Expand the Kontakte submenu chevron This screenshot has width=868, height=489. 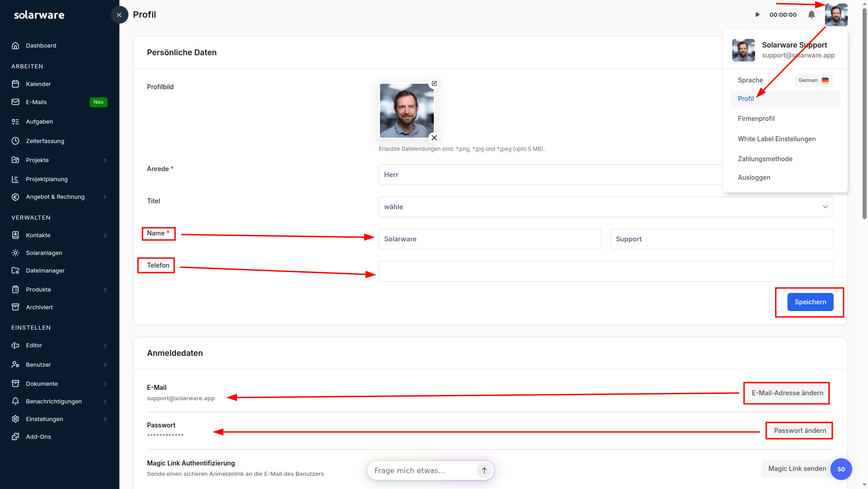pos(105,235)
